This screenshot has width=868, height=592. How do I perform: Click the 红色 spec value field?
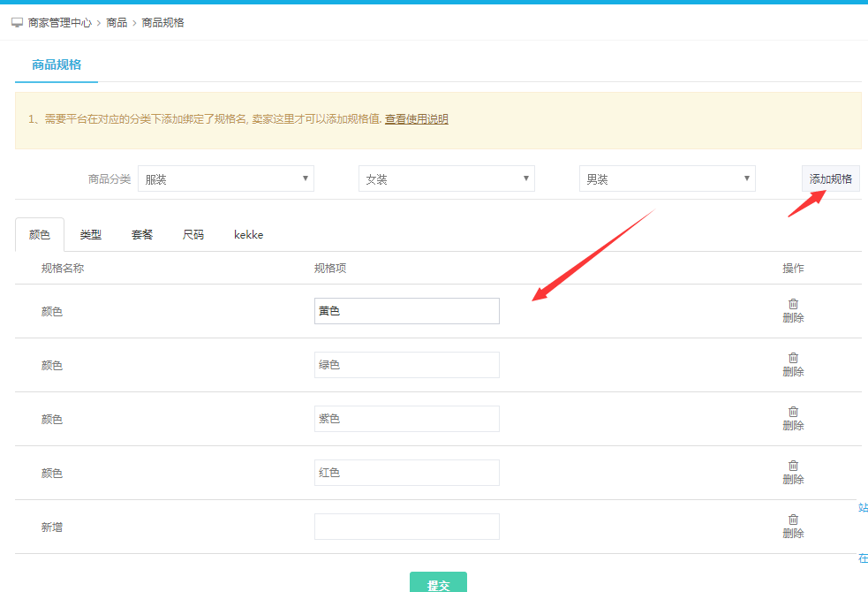pyautogui.click(x=406, y=473)
